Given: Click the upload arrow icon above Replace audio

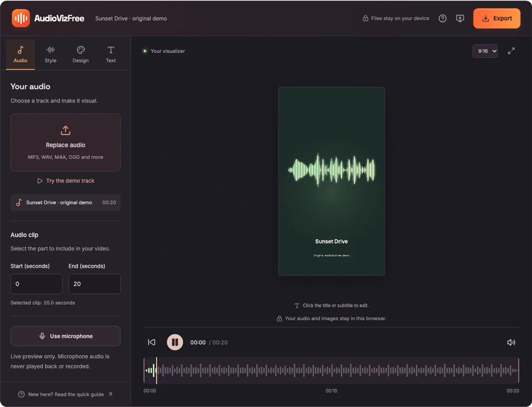Looking at the screenshot, I should [66, 130].
